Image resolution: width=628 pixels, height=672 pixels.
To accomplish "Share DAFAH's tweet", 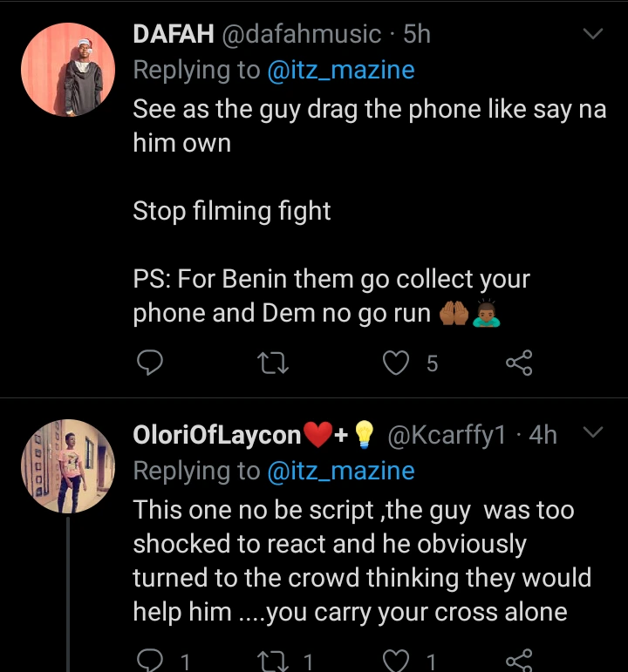I will (520, 363).
